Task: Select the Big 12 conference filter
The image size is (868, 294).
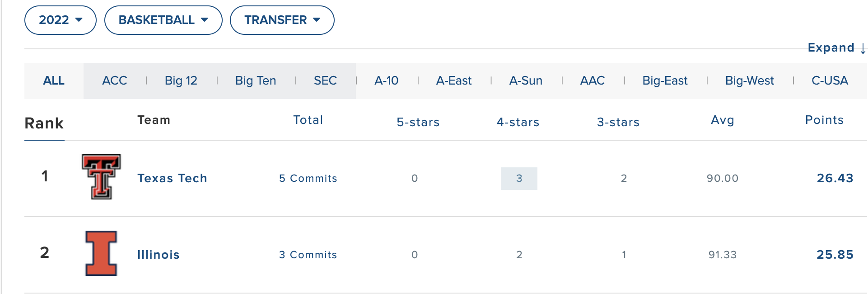Action: pos(181,81)
